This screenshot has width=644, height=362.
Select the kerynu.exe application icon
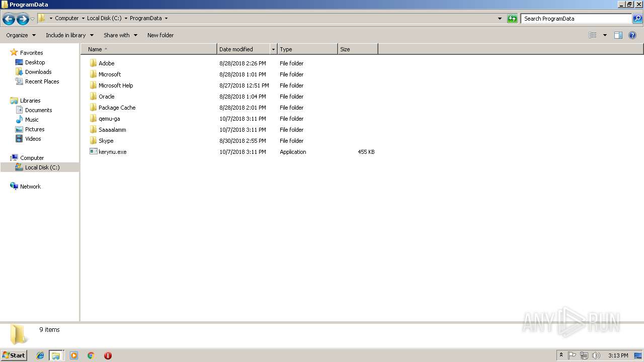pos(93,152)
